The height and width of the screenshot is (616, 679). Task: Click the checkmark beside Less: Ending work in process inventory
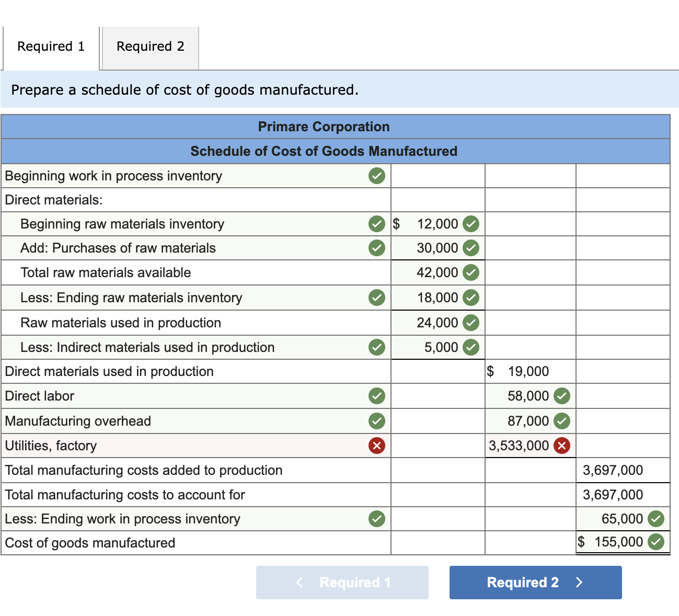click(377, 519)
